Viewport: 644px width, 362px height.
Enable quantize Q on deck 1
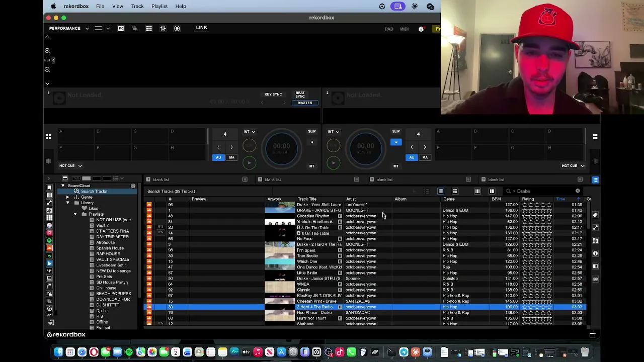coord(312,142)
